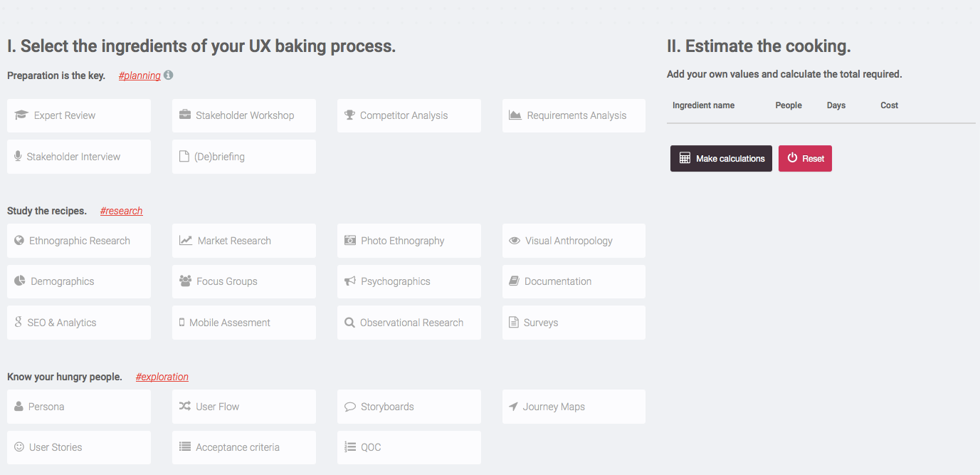
Task: Select the Acceptance criteria ingredient label
Action: 238,447
